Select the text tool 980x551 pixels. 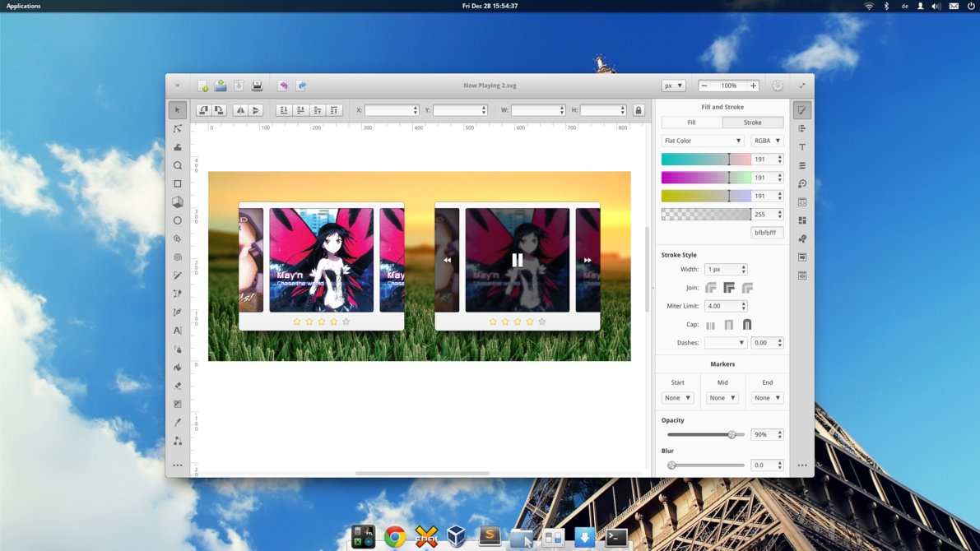(x=178, y=331)
